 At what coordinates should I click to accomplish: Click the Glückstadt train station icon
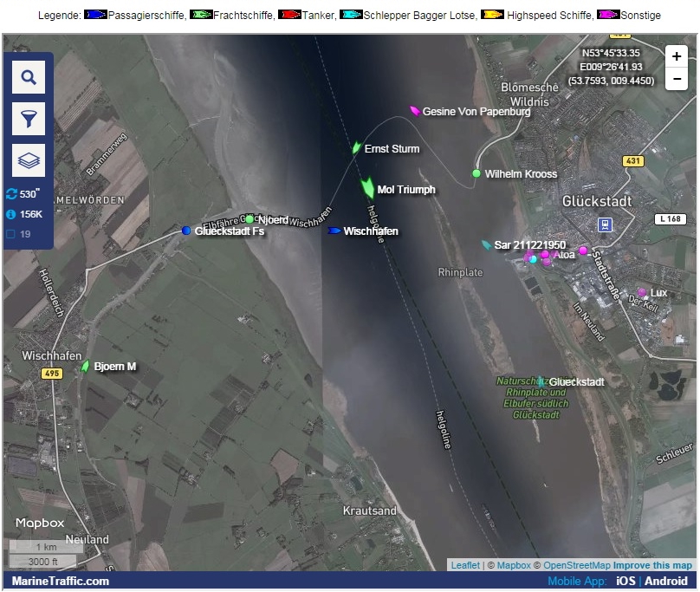(605, 224)
